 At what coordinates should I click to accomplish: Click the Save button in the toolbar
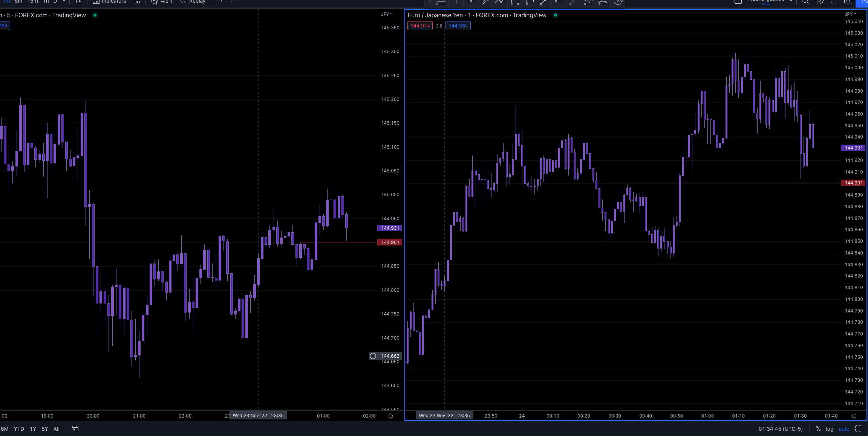767,3
